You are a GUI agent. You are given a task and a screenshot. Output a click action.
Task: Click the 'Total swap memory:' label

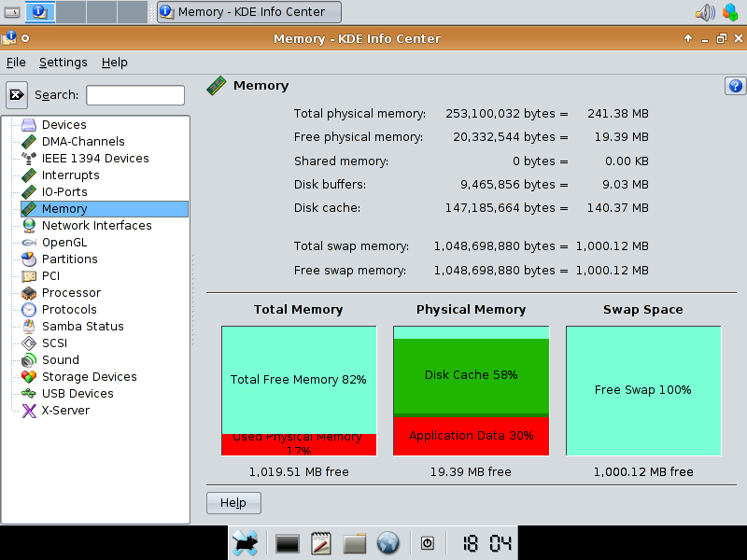pyautogui.click(x=351, y=246)
